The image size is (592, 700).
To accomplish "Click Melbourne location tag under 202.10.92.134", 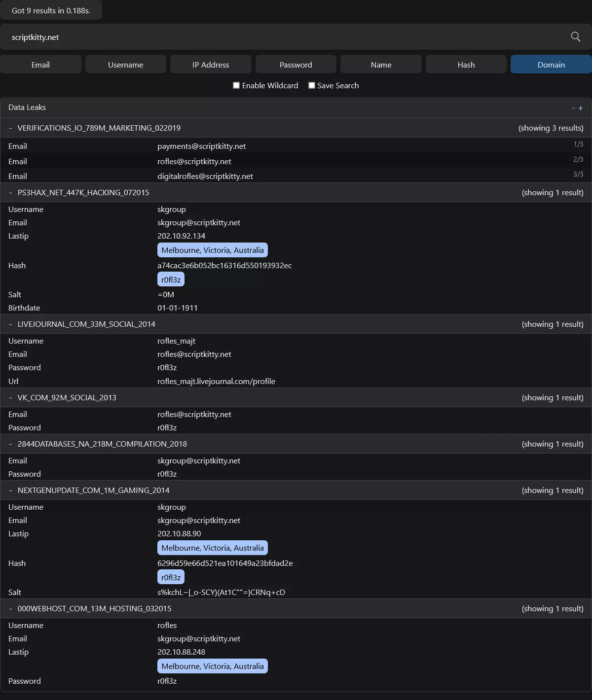I will pos(213,250).
